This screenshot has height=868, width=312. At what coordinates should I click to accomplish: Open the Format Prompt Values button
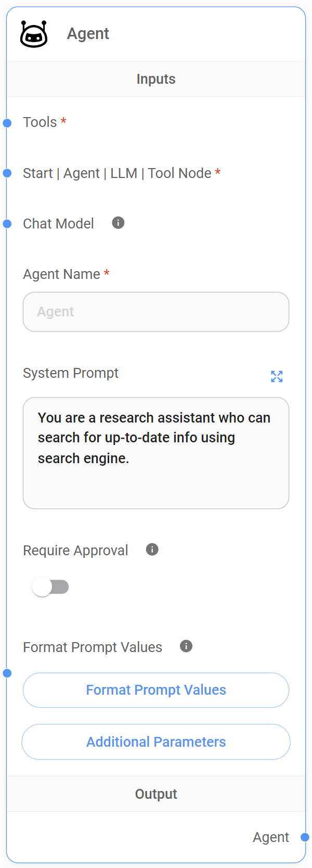[156, 690]
